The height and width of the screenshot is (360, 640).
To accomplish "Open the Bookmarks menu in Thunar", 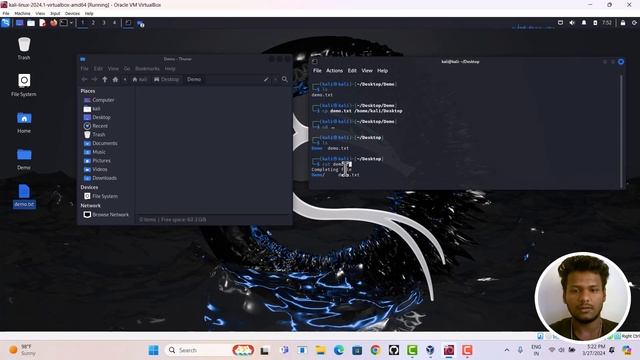I will (x=147, y=69).
